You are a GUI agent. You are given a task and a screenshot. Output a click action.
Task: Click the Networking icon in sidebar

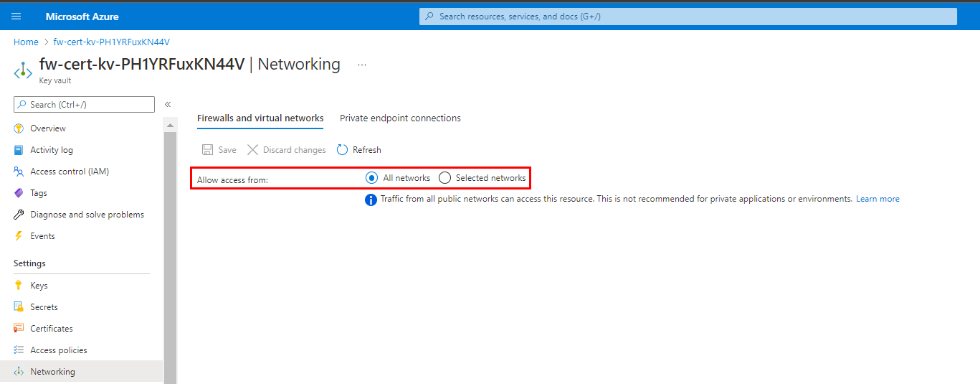[19, 372]
